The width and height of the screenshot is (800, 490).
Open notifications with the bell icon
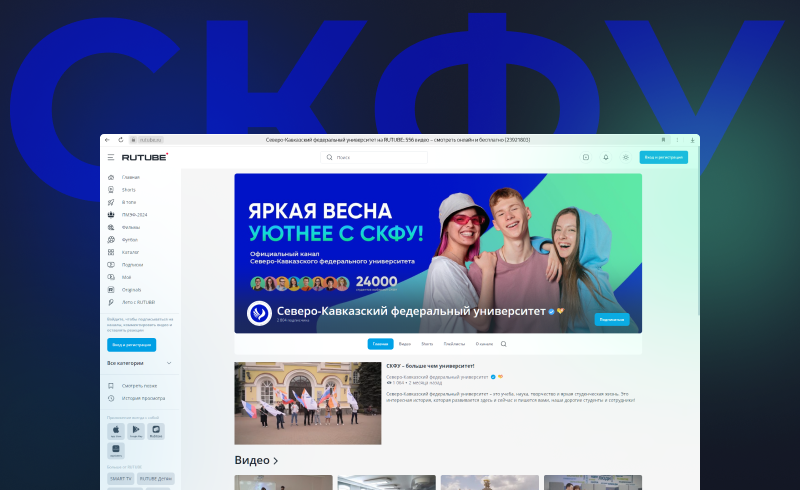click(x=606, y=157)
